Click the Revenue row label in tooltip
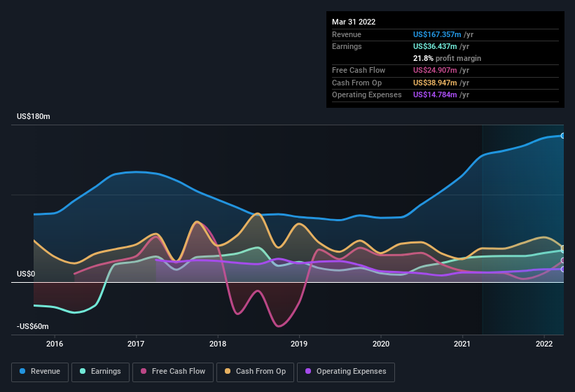This screenshot has height=392, width=575. point(347,34)
